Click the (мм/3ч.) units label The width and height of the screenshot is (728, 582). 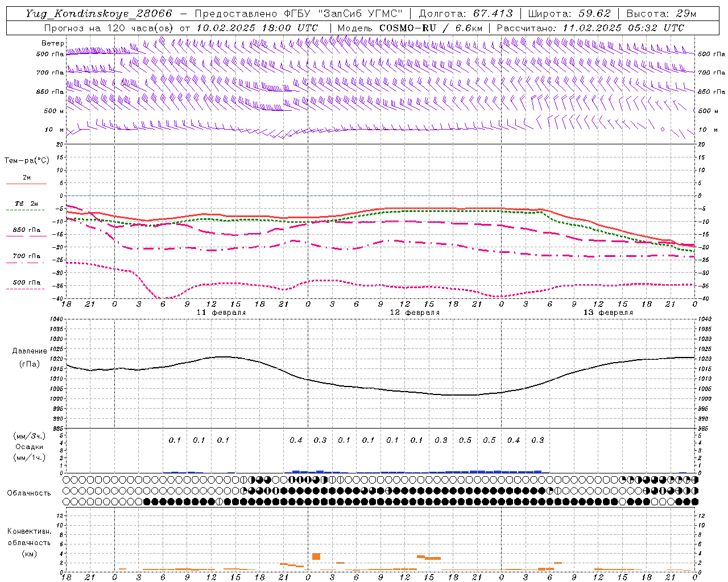pos(30,436)
